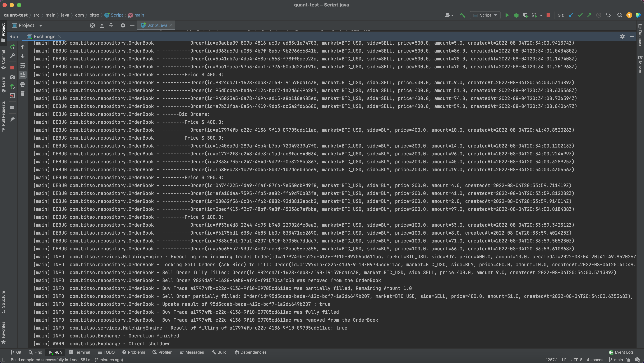
Task: Click the Exit icon with red arrow
Action: (12, 96)
